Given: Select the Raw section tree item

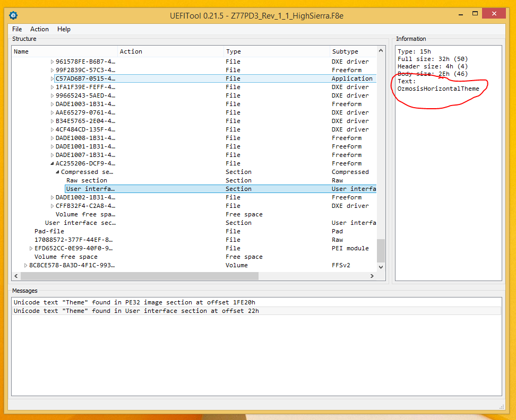Looking at the screenshot, I should coord(87,180).
